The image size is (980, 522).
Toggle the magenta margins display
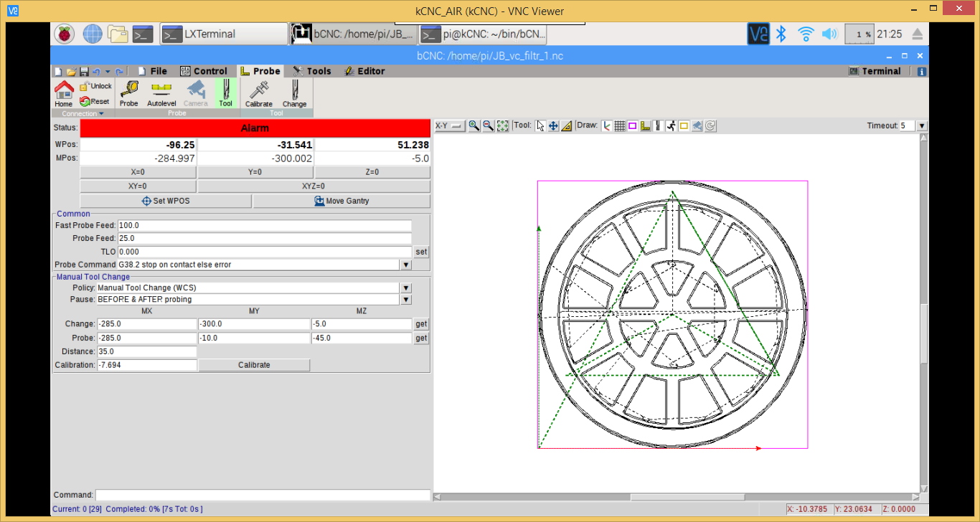pos(633,125)
